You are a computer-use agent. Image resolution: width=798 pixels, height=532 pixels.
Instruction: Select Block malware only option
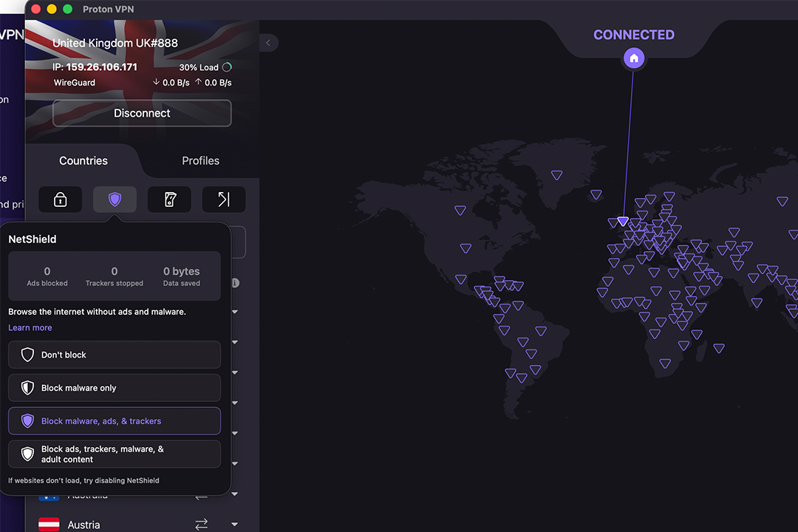pyautogui.click(x=115, y=388)
